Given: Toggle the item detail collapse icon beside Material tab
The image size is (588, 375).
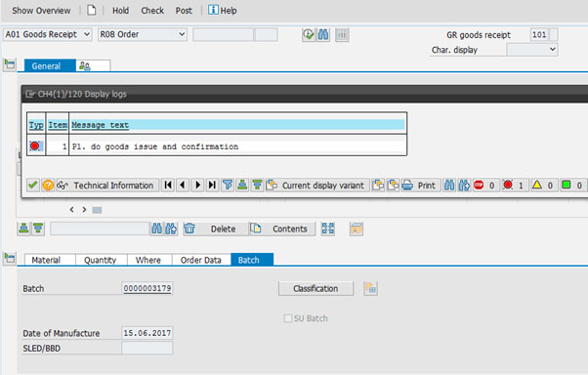Looking at the screenshot, I should (x=10, y=258).
